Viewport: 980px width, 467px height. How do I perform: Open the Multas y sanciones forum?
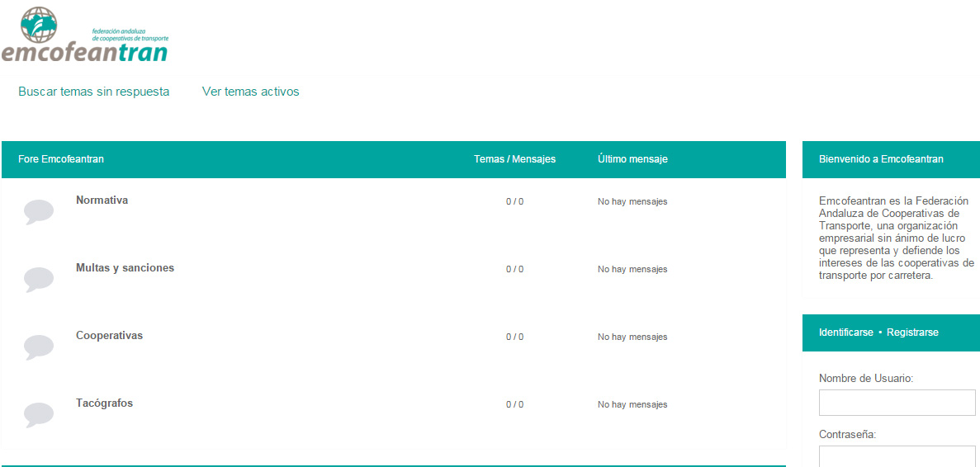(125, 268)
